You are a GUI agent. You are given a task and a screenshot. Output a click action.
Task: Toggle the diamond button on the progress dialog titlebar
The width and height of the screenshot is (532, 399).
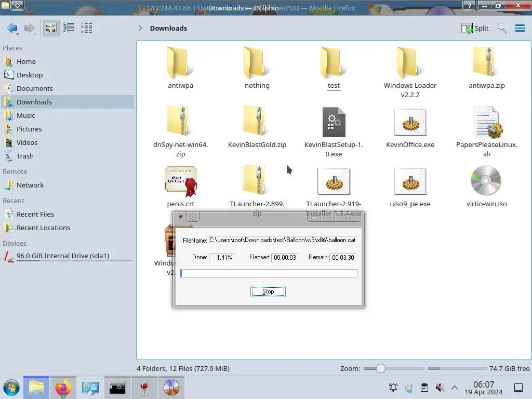pos(193,217)
